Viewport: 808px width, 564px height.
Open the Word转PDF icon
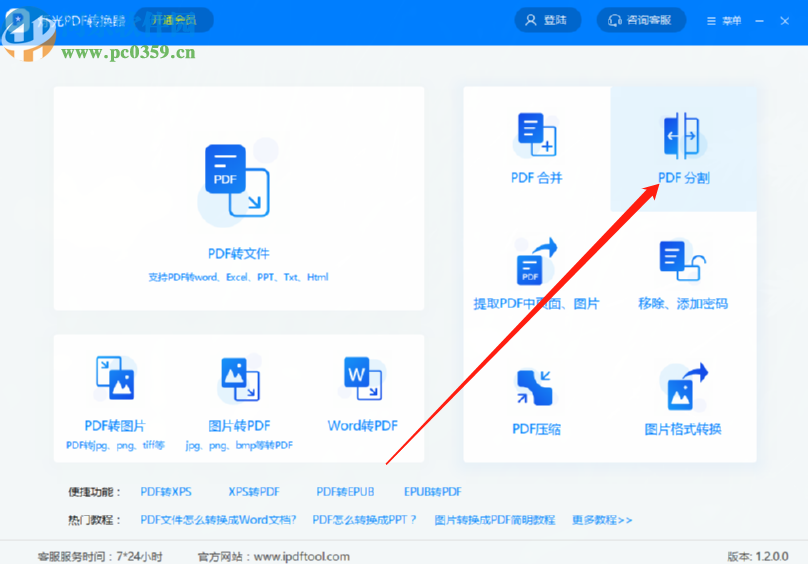[363, 378]
